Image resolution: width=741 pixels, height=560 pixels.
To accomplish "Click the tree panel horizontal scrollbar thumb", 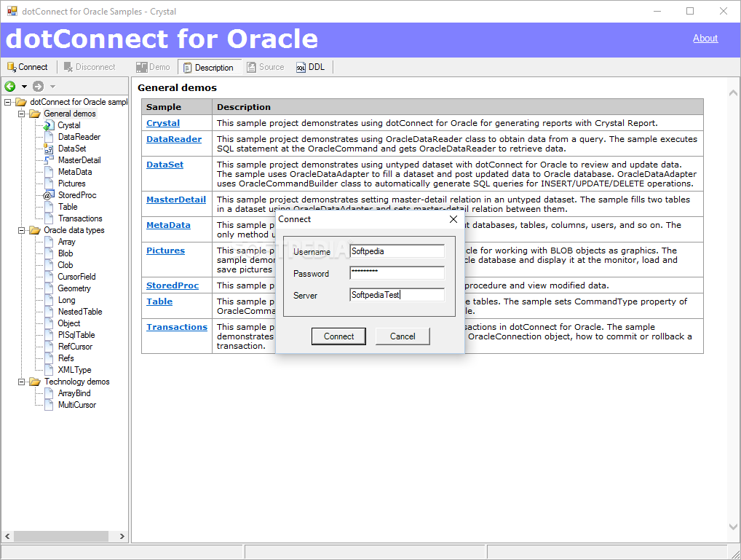I will click(60, 536).
